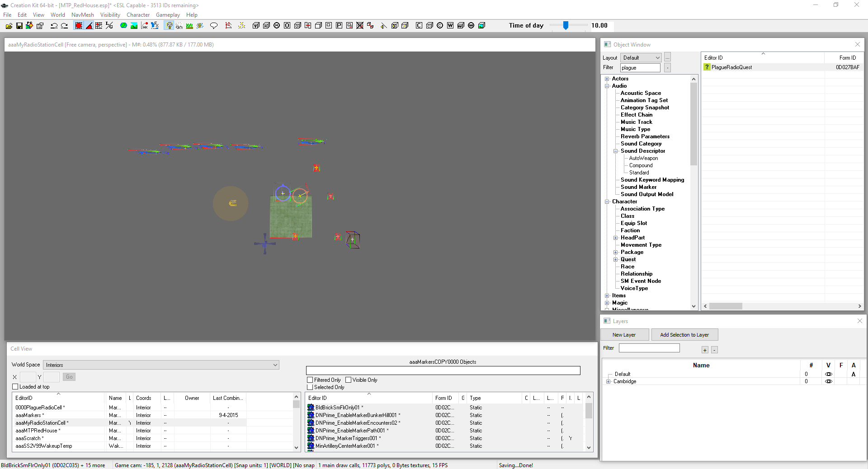Click the circled W toolbar icon

pyautogui.click(x=471, y=26)
